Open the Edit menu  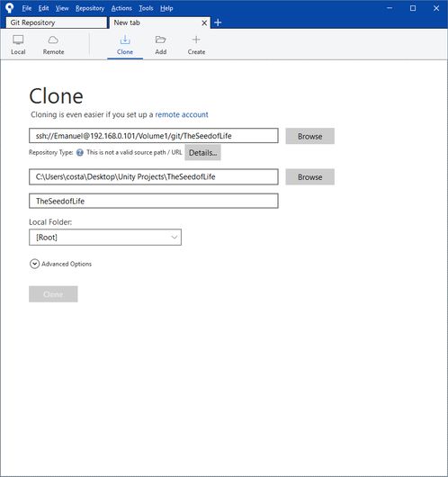click(x=43, y=8)
